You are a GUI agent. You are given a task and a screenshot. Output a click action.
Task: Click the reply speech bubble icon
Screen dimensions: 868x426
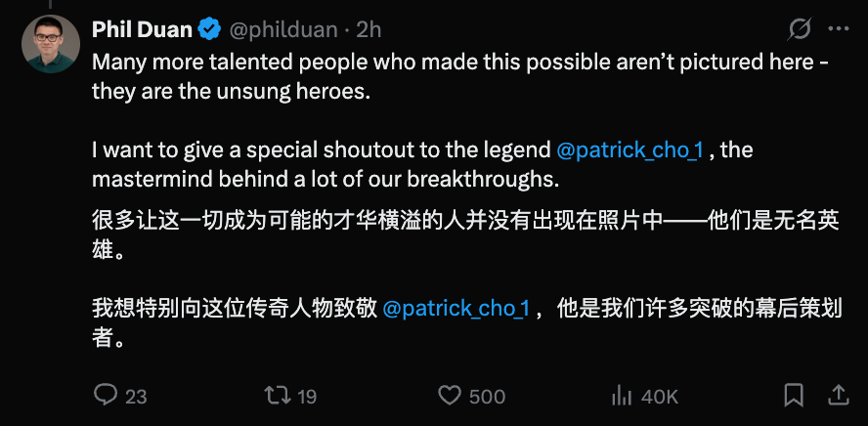click(106, 395)
